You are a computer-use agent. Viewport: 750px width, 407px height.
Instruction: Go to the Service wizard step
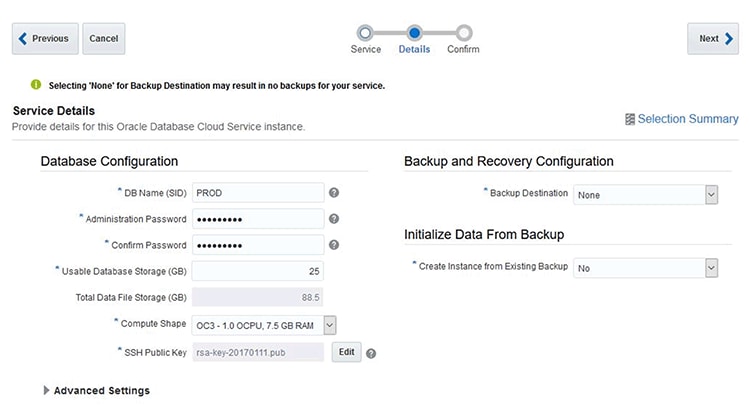pos(365,33)
